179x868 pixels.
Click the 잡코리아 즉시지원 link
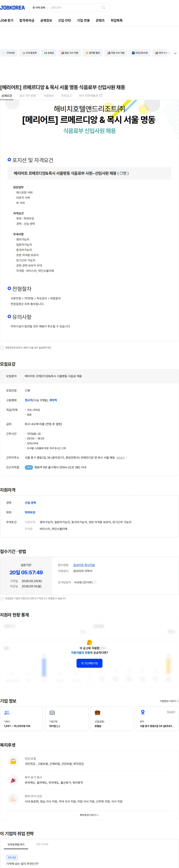click(x=84, y=565)
